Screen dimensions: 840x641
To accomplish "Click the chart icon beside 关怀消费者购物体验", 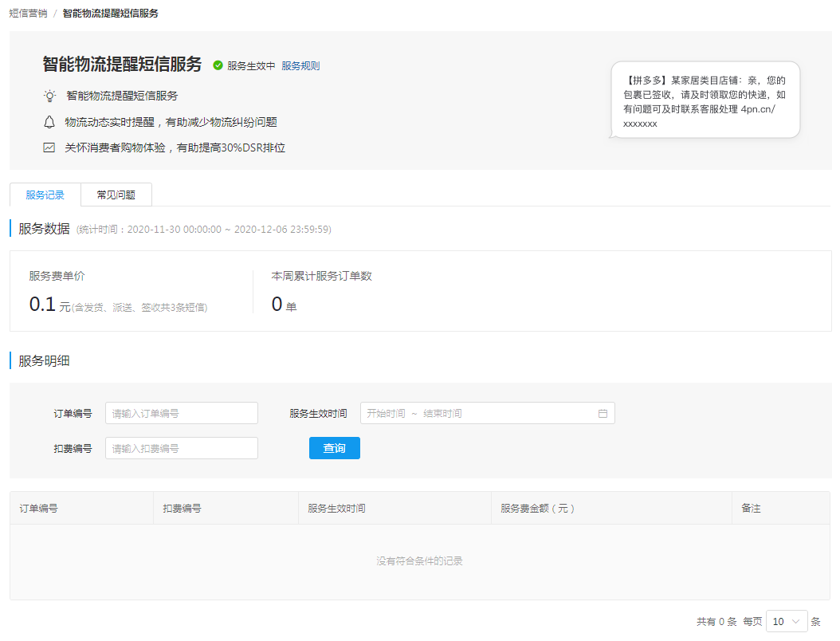I will (x=49, y=147).
